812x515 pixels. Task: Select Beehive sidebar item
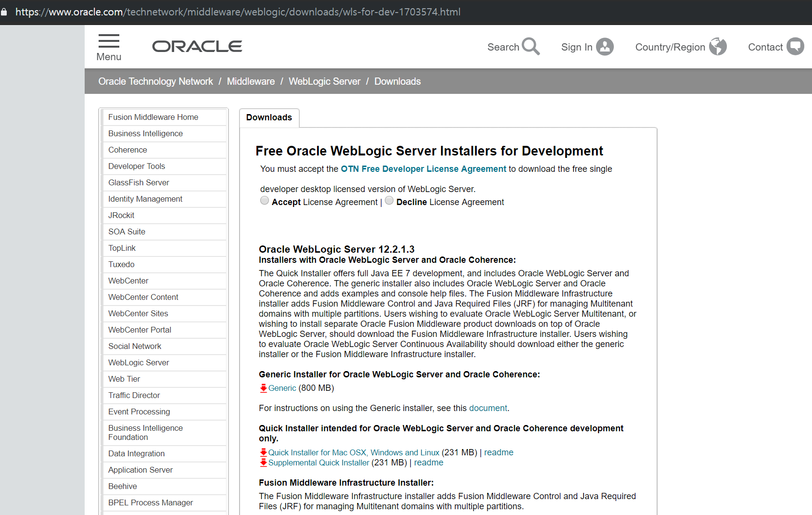tap(164, 486)
